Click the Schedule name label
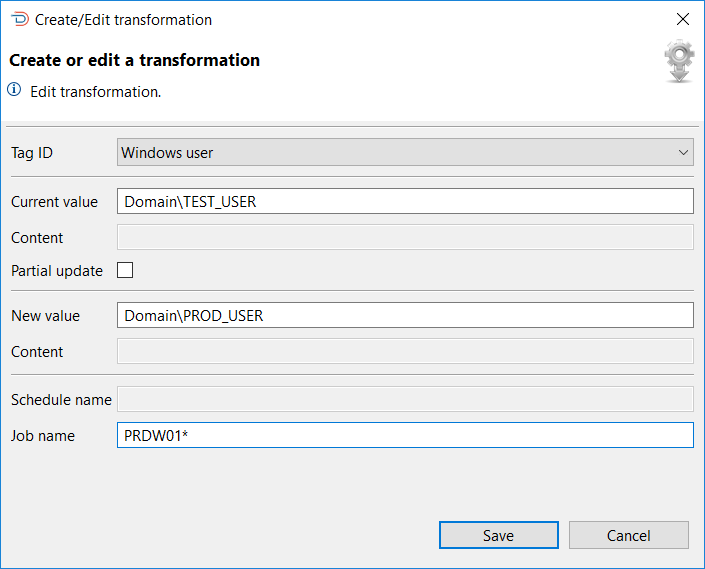Screen dimensions: 705x569 (61, 400)
